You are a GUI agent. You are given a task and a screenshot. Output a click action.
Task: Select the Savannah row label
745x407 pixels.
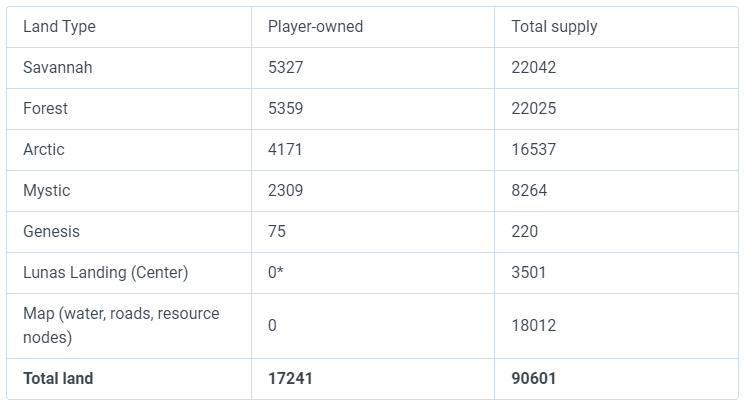click(x=57, y=68)
